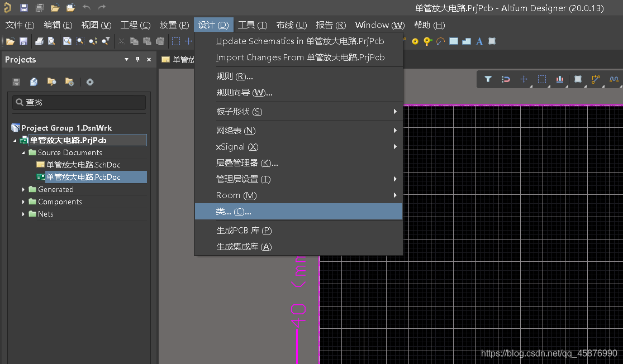Open the Snap options magnet icon
This screenshot has width=623, height=364.
(506, 79)
